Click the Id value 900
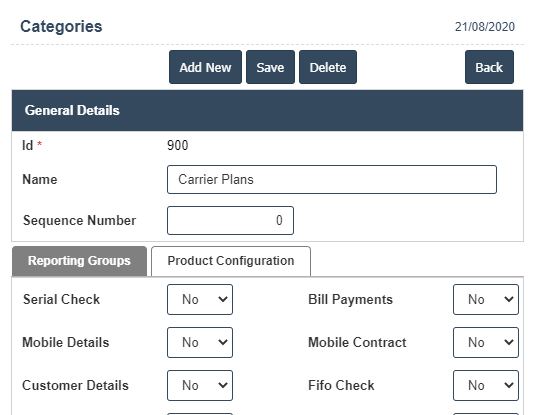The height and width of the screenshot is (415, 537). point(177,145)
